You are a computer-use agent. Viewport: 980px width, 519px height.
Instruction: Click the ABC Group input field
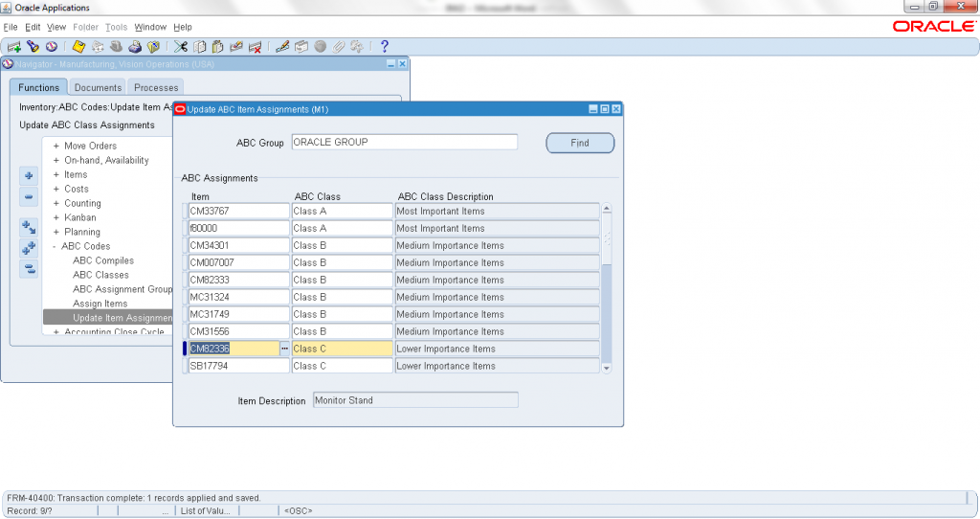(404, 143)
